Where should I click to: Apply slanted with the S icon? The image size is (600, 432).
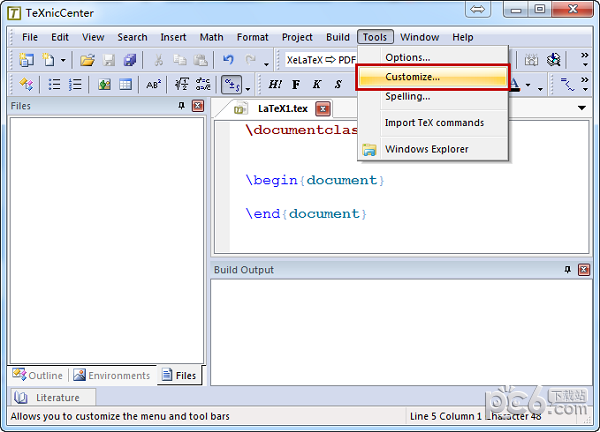[338, 84]
